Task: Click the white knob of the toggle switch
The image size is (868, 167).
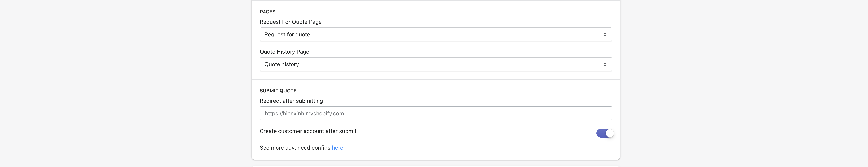Action: pos(610,133)
